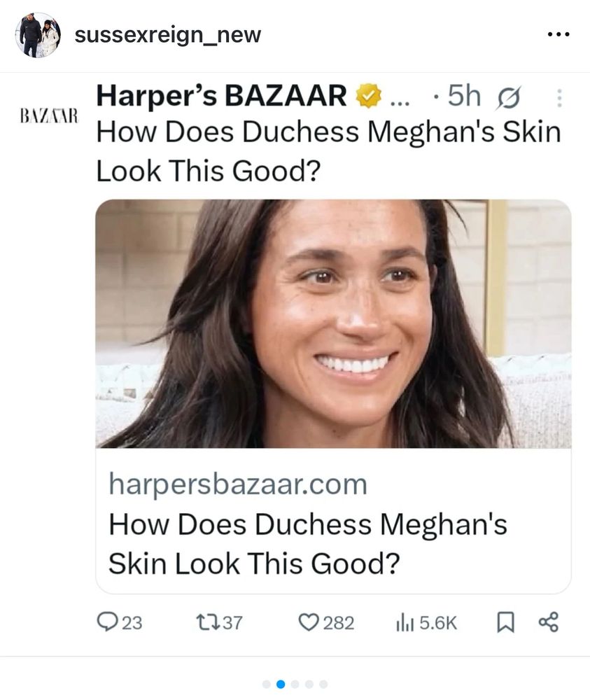Image resolution: width=590 pixels, height=700 pixels.
Task: Click the sussexreign_new username
Action: pos(167,34)
